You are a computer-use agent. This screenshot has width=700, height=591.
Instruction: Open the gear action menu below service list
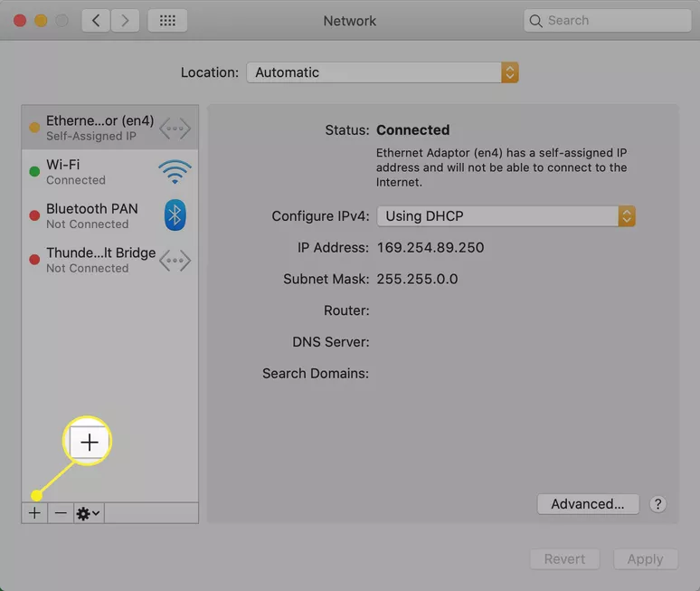pos(89,513)
